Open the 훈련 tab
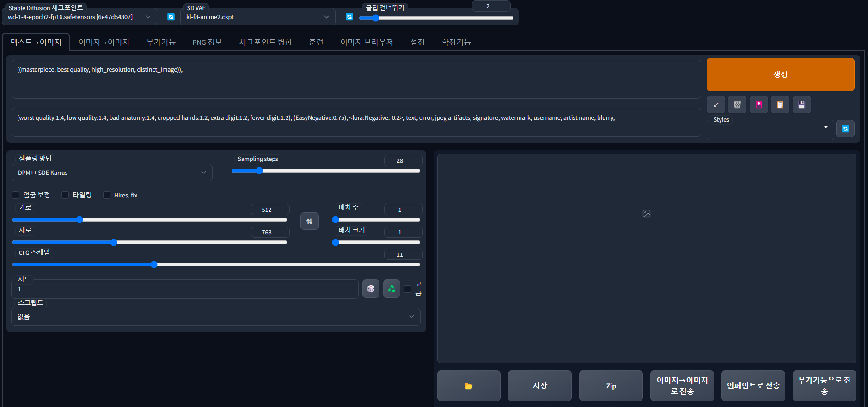The image size is (868, 407). (x=316, y=42)
